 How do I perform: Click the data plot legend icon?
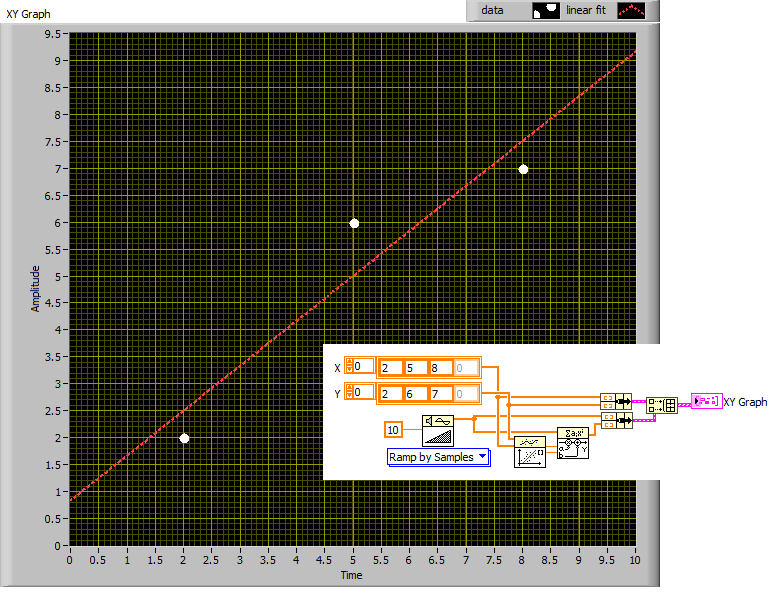pos(546,11)
